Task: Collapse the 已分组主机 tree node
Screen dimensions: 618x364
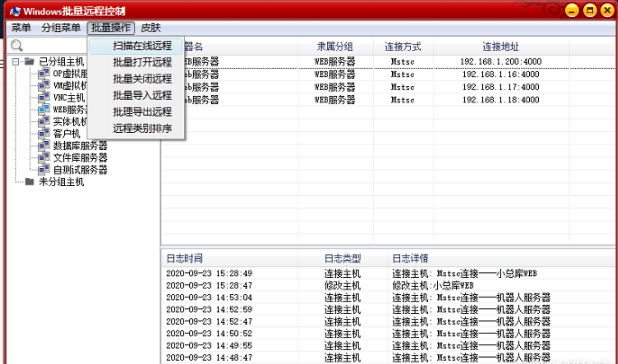Action: [x=15, y=62]
